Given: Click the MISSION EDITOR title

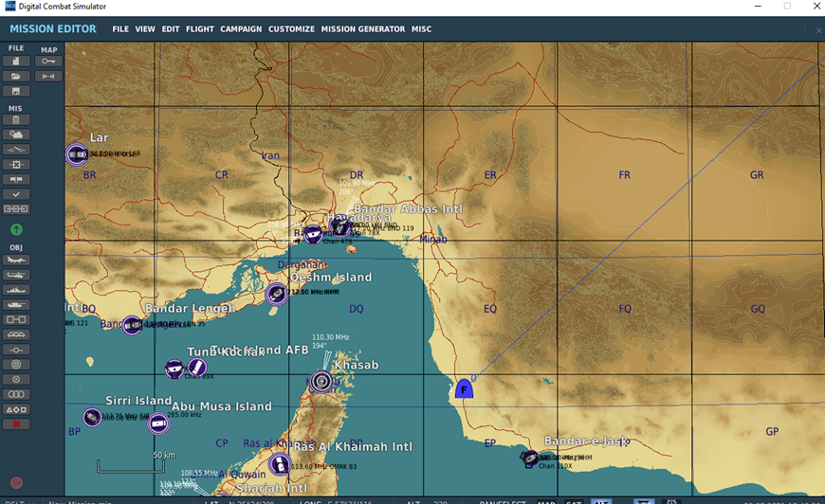Looking at the screenshot, I should (x=53, y=29).
